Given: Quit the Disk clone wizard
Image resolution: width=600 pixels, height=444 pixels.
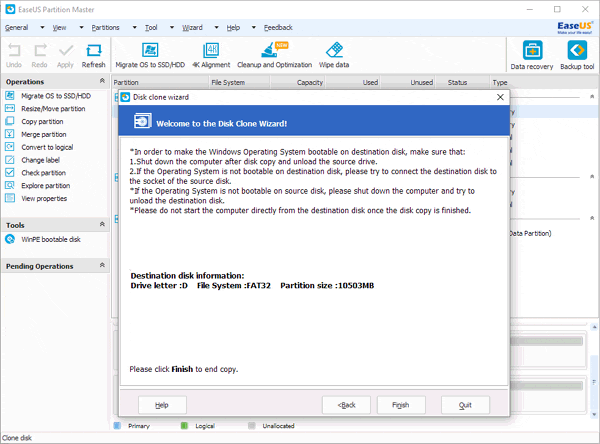Looking at the screenshot, I should click(x=465, y=405).
